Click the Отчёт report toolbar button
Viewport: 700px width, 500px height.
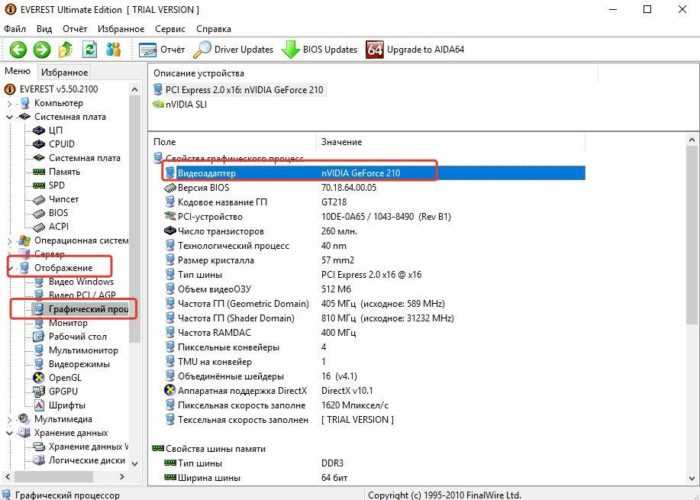162,49
